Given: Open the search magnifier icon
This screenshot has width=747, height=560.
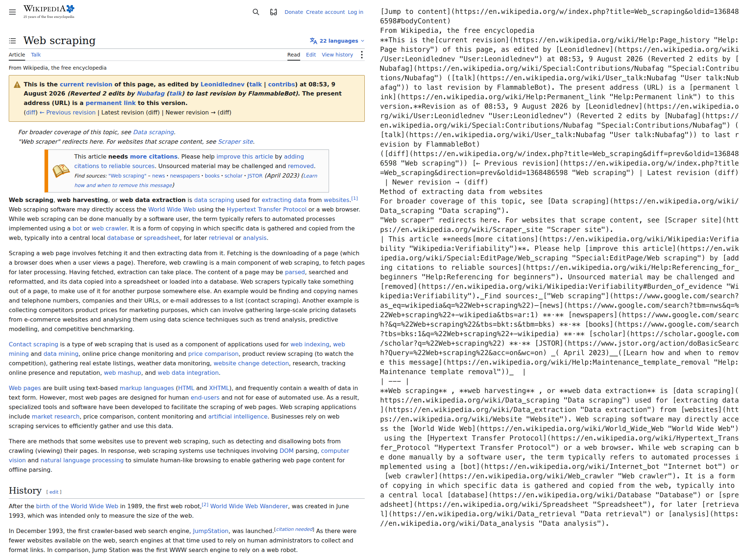Looking at the screenshot, I should pos(256,12).
